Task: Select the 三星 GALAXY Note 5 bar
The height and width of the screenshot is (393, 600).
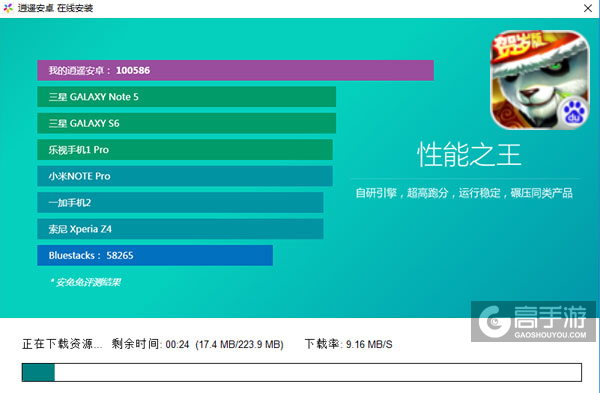Action: 187,97
